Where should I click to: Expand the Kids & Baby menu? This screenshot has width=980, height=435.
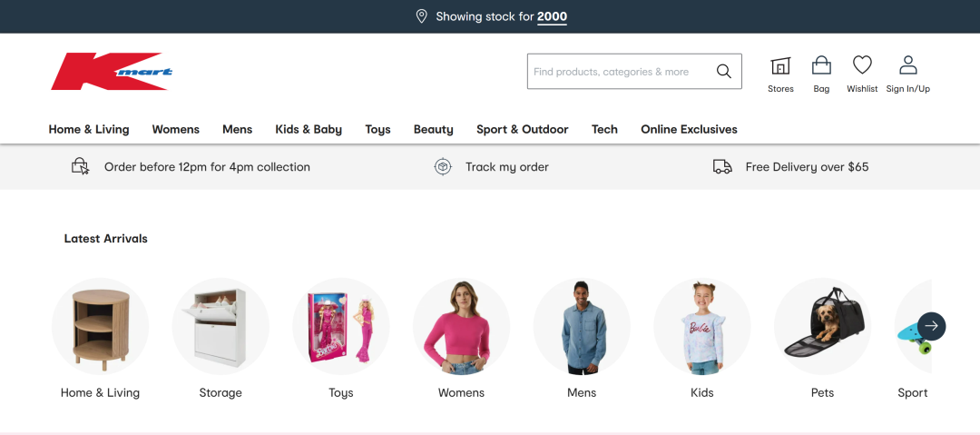click(309, 129)
